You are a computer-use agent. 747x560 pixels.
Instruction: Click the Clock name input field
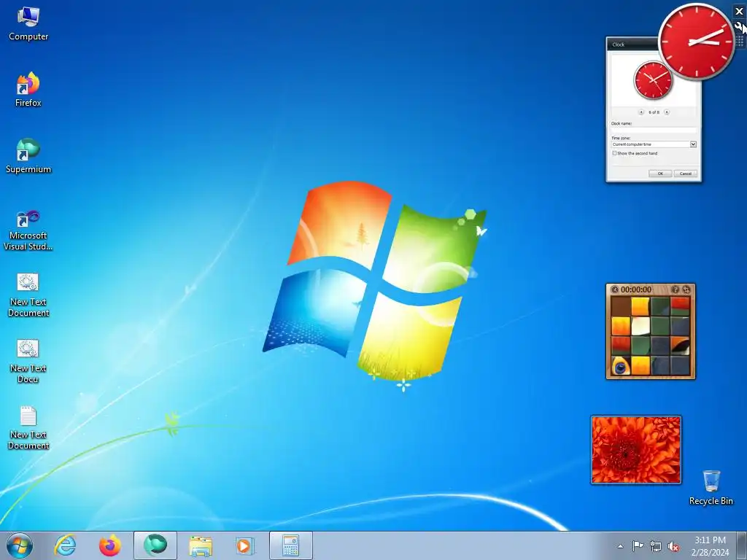[654, 130]
